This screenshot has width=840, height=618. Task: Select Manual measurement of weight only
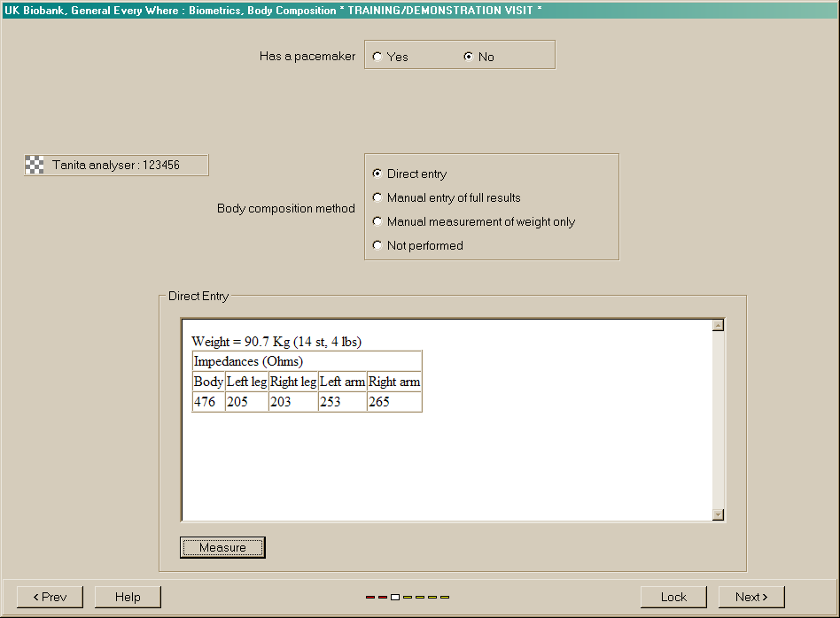[378, 222]
